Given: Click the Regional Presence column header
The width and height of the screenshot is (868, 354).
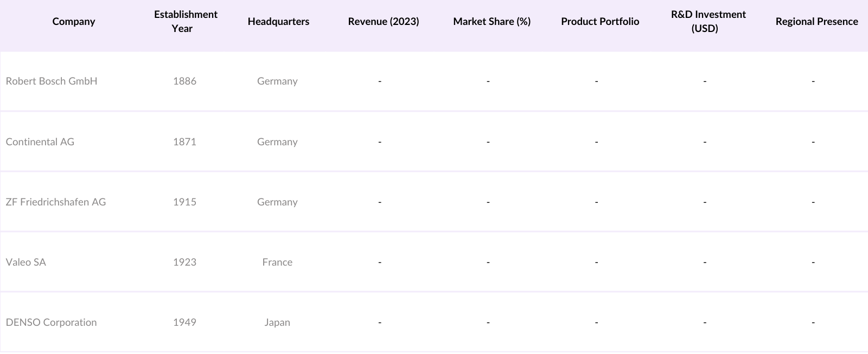Looking at the screenshot, I should (816, 22).
